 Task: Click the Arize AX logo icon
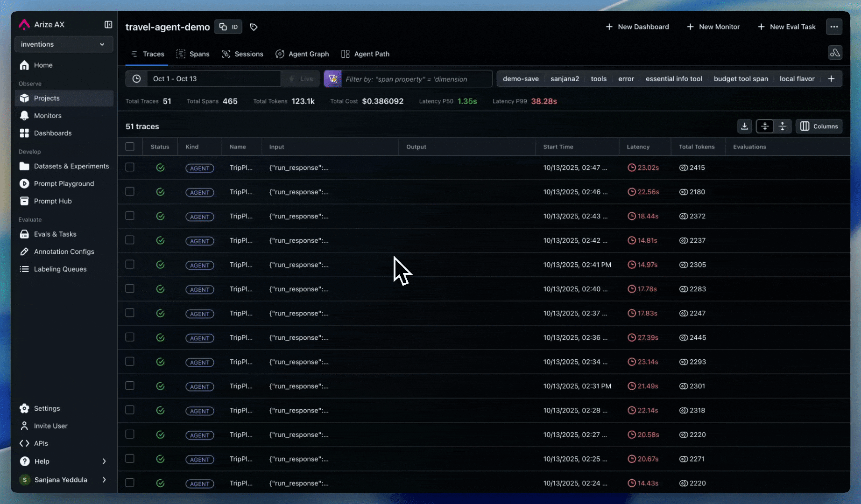(x=24, y=24)
